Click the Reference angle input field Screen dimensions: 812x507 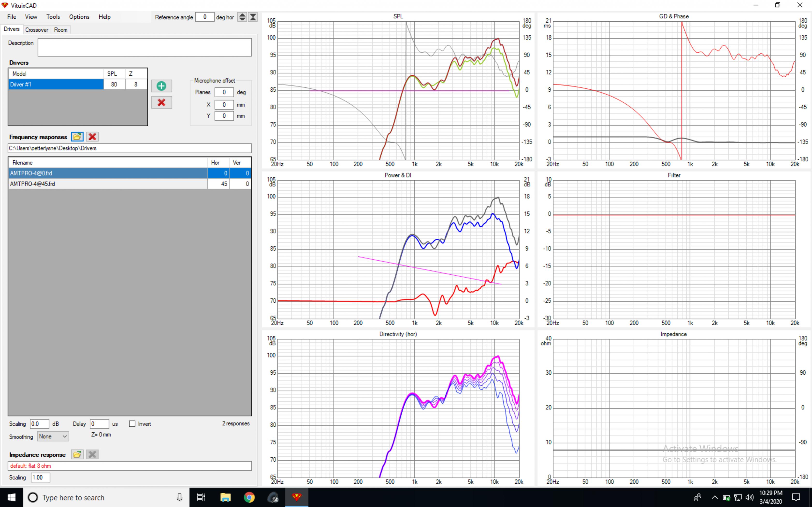tap(205, 17)
